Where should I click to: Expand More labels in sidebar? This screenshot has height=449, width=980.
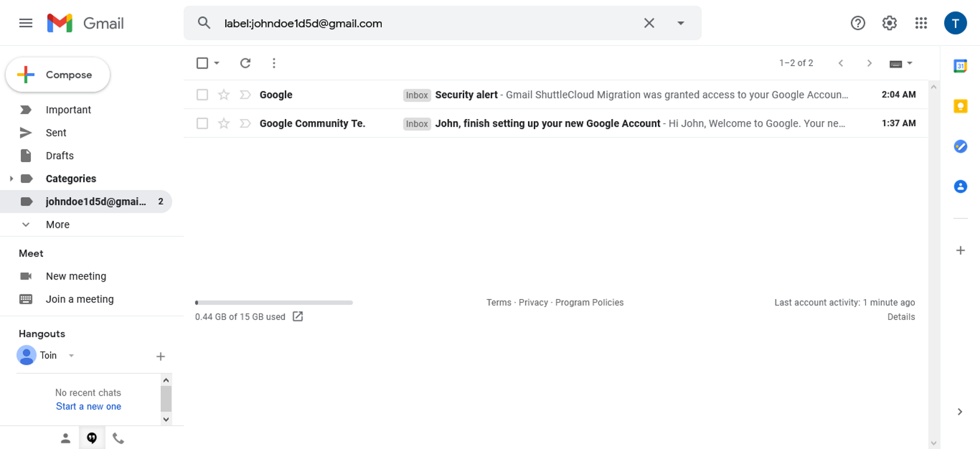tap(57, 224)
